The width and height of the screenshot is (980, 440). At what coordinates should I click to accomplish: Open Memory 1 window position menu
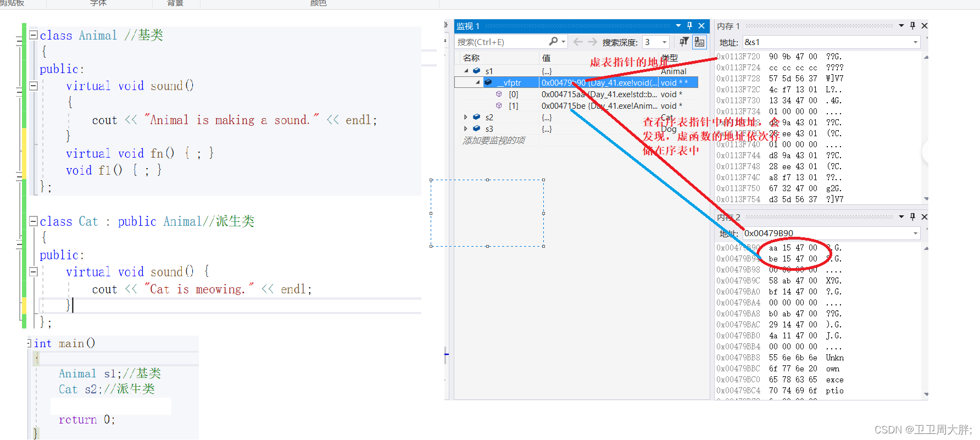click(x=901, y=26)
